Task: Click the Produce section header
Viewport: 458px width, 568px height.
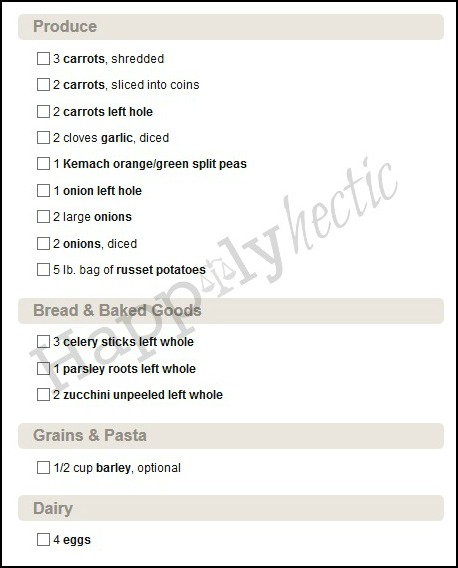Action: [231, 27]
